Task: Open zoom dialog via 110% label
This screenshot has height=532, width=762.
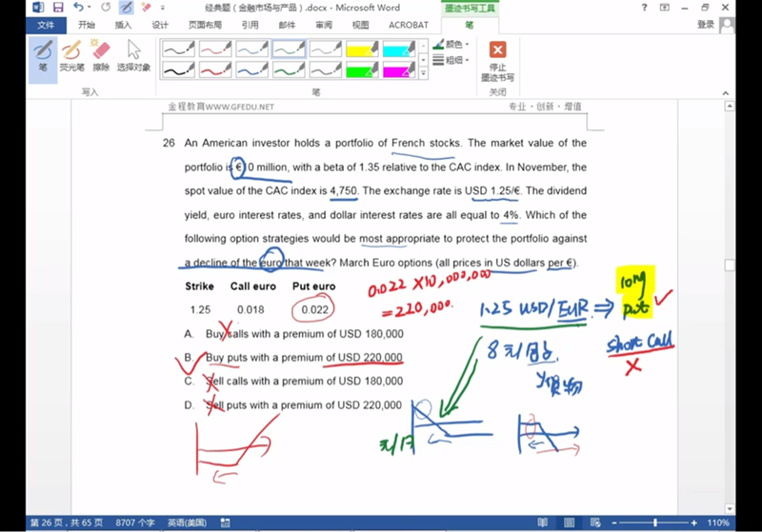Action: [718, 522]
